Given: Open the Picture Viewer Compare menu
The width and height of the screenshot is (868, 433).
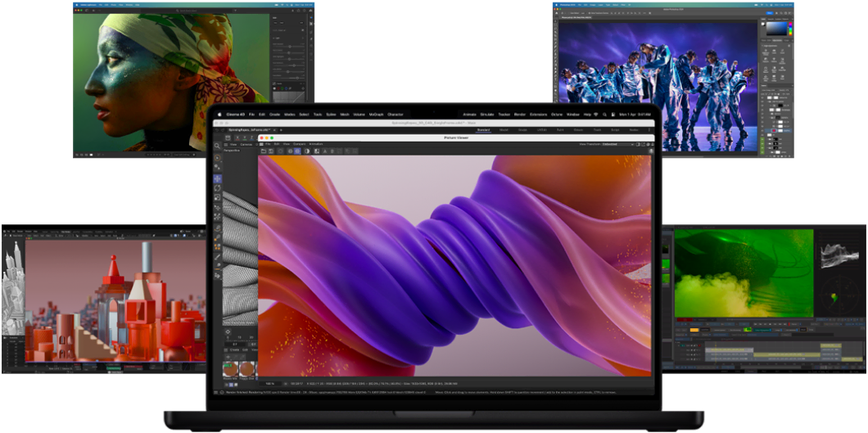Looking at the screenshot, I should point(300,144).
